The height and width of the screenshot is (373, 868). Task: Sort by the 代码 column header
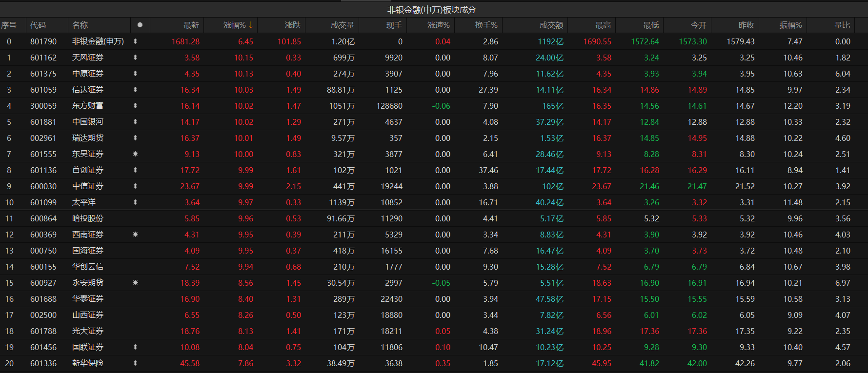coord(38,25)
